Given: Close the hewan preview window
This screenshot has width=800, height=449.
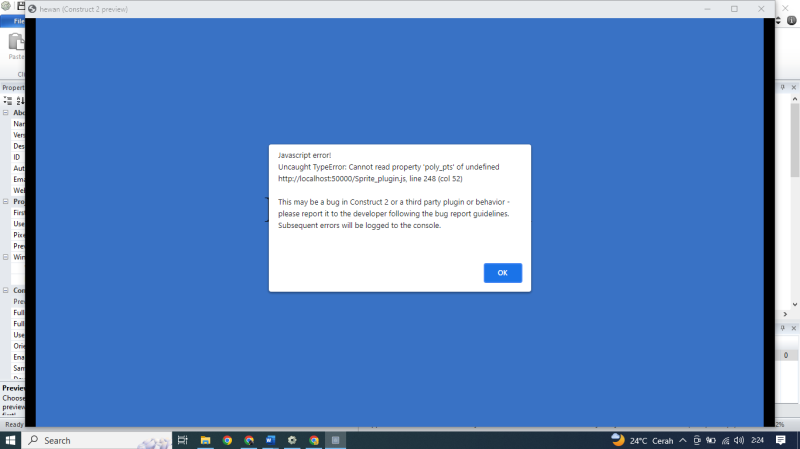Looking at the screenshot, I should [761, 9].
